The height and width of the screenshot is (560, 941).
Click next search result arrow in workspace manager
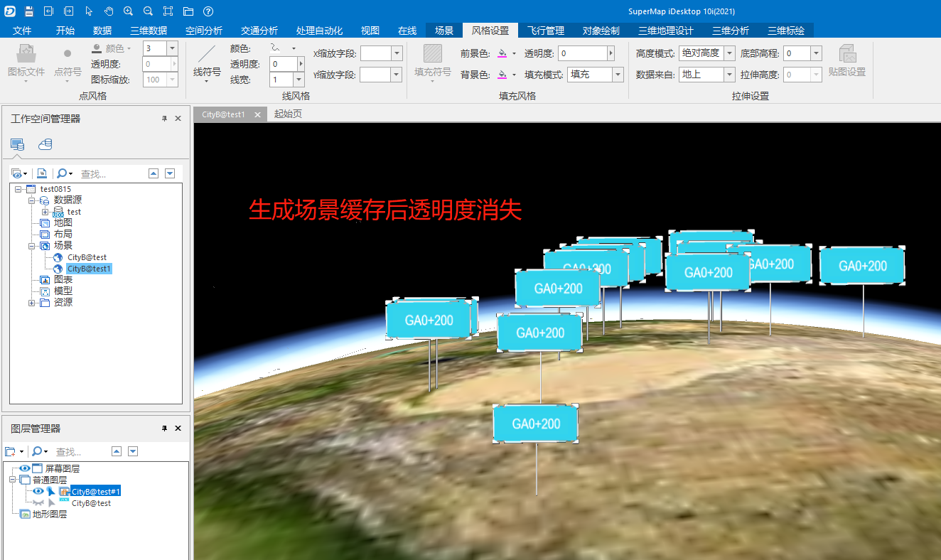(169, 173)
